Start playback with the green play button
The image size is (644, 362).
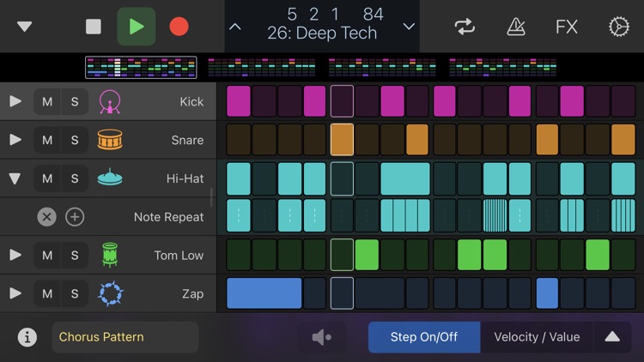click(x=137, y=27)
